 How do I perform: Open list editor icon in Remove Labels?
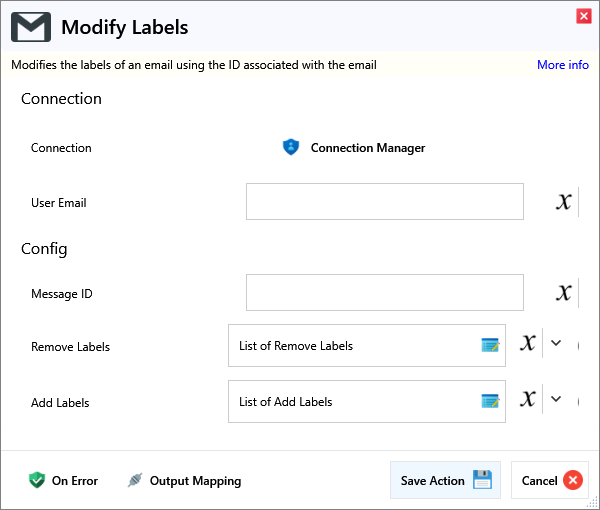(490, 345)
